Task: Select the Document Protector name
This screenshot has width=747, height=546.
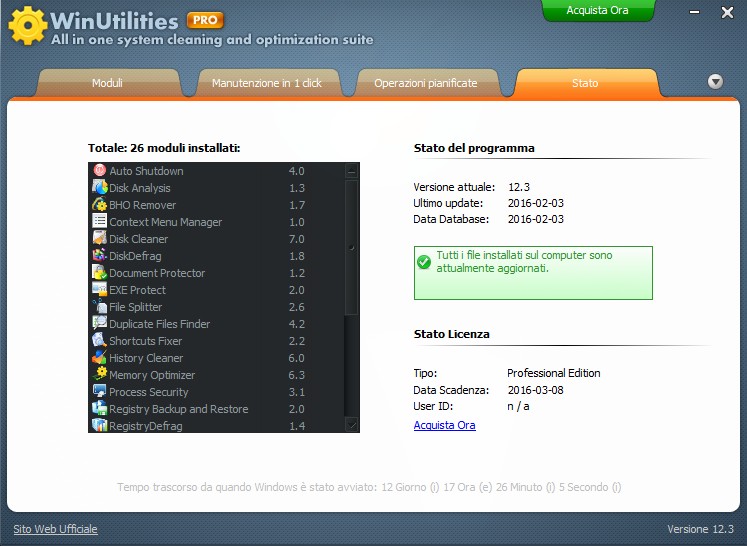Action: 157,273
